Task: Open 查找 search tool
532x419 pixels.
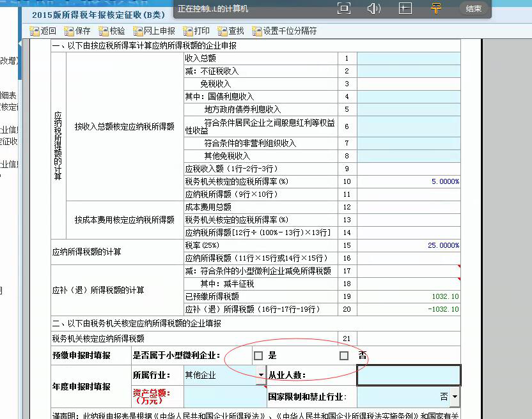Action: click(231, 31)
